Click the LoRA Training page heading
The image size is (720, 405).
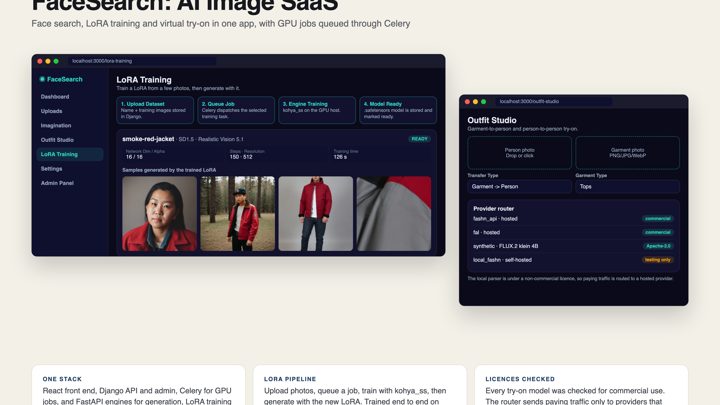click(x=144, y=79)
